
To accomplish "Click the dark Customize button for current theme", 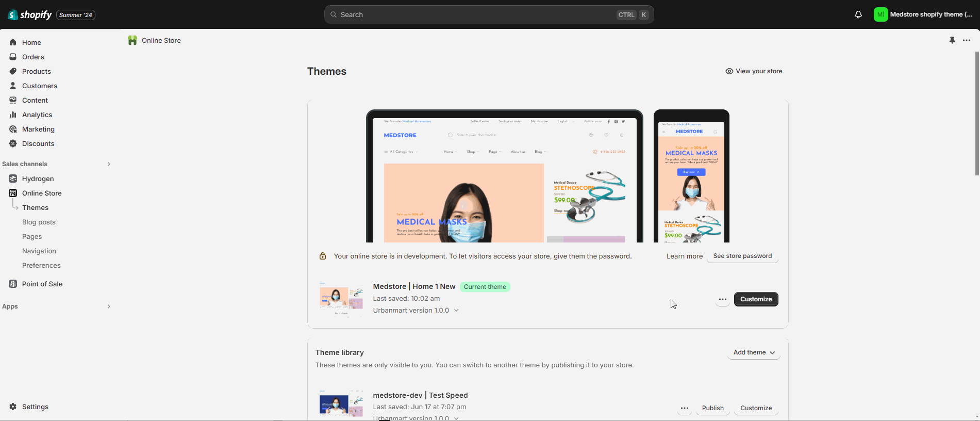I will pyautogui.click(x=756, y=299).
